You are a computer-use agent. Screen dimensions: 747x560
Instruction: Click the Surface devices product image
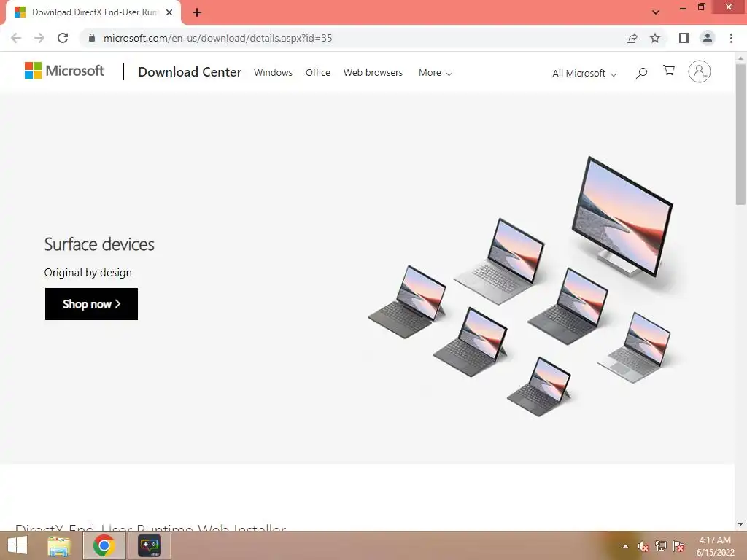(521, 286)
